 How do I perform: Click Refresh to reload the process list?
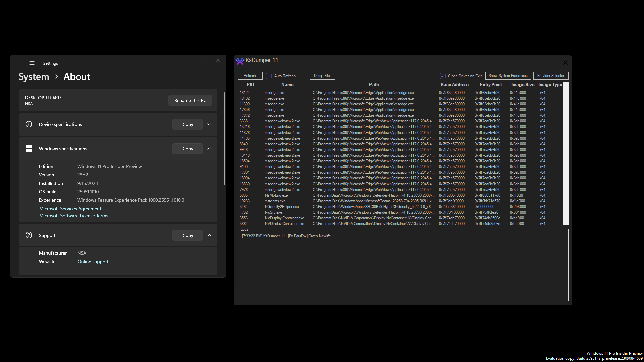pyautogui.click(x=250, y=75)
